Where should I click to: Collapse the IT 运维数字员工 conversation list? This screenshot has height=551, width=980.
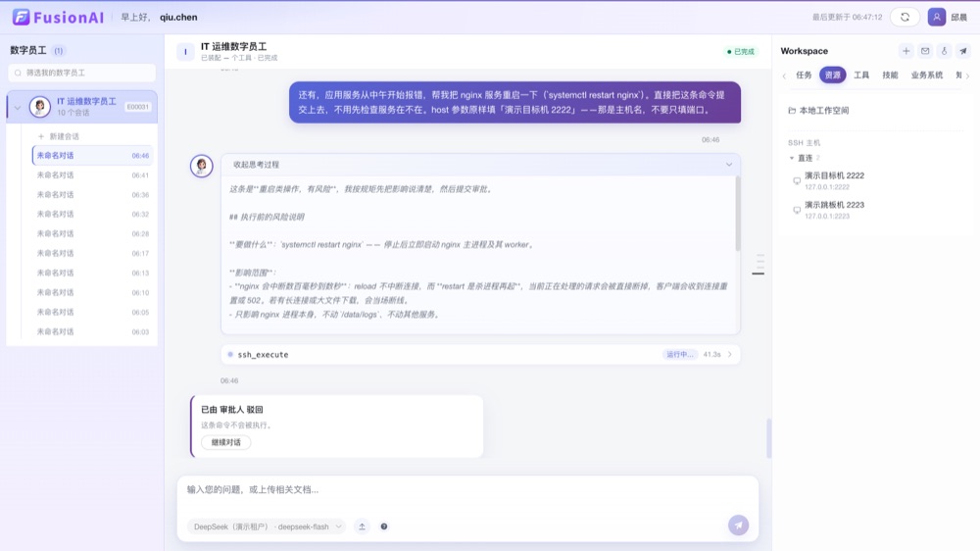click(x=18, y=107)
